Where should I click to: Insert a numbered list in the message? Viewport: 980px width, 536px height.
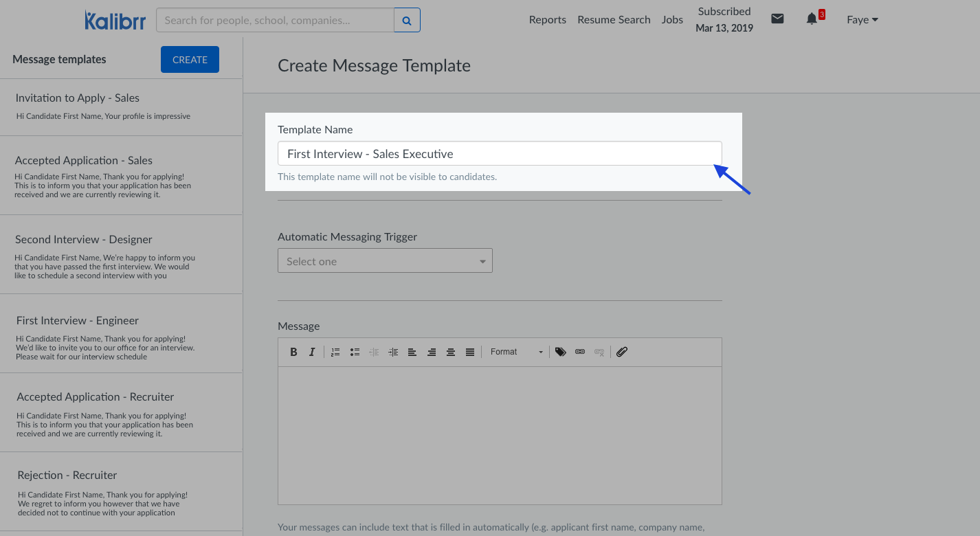point(335,351)
